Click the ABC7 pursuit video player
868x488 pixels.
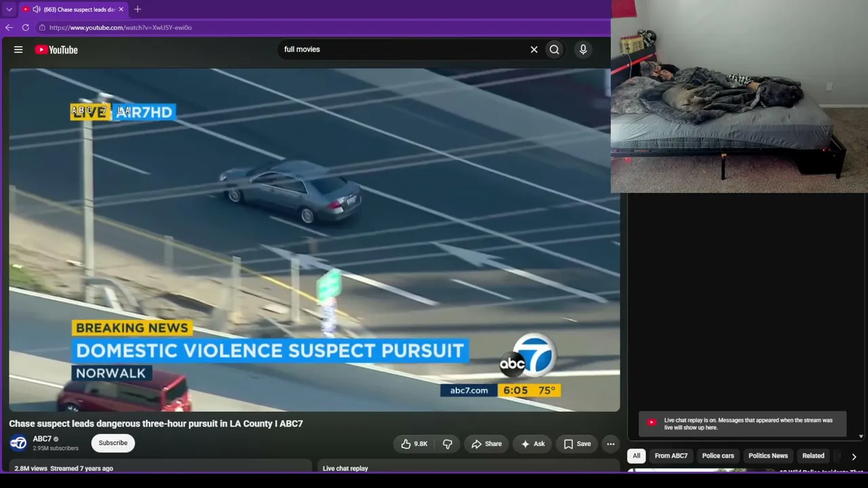pyautogui.click(x=314, y=240)
